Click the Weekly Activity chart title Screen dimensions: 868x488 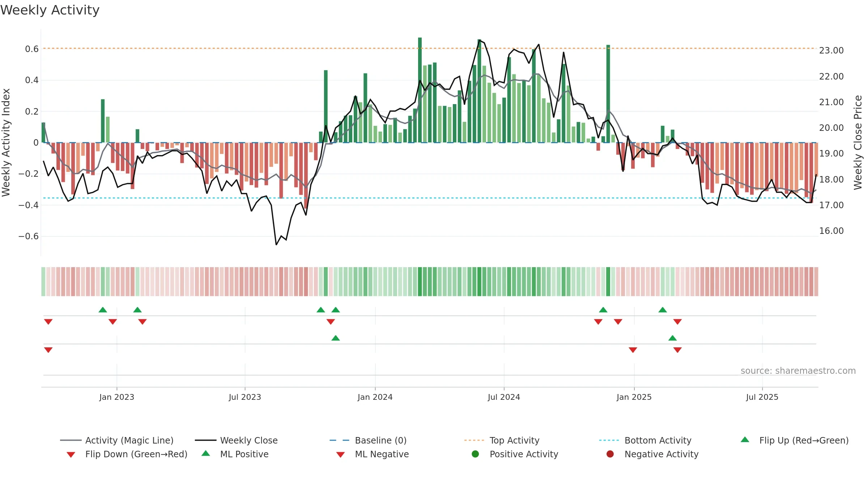click(50, 10)
